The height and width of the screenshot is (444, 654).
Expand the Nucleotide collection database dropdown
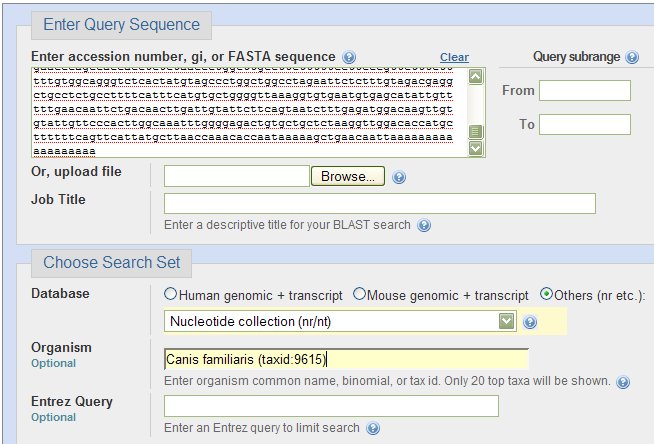(x=506, y=321)
